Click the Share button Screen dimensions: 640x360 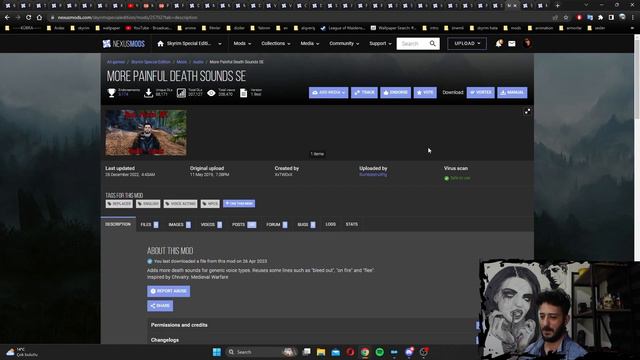[160, 306]
